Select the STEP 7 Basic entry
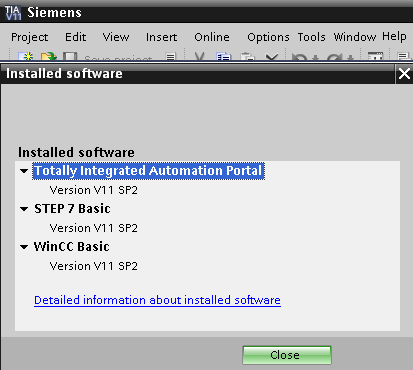Image resolution: width=413 pixels, height=370 pixels. coord(72,209)
